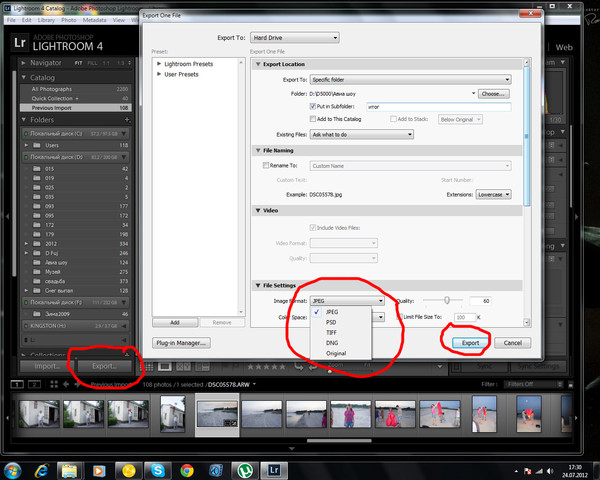600x480 pixels.
Task: Collapse left panel with edge arrow
Action: click(x=7, y=216)
